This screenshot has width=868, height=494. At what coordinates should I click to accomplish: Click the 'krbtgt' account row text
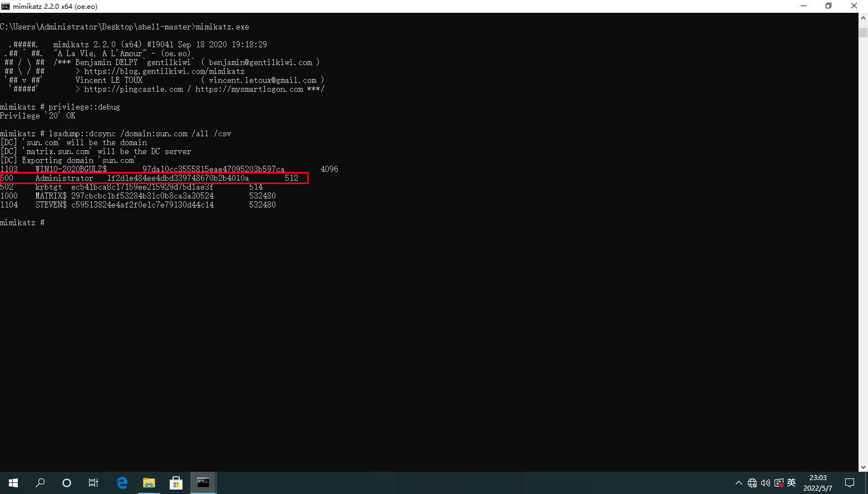(49, 187)
